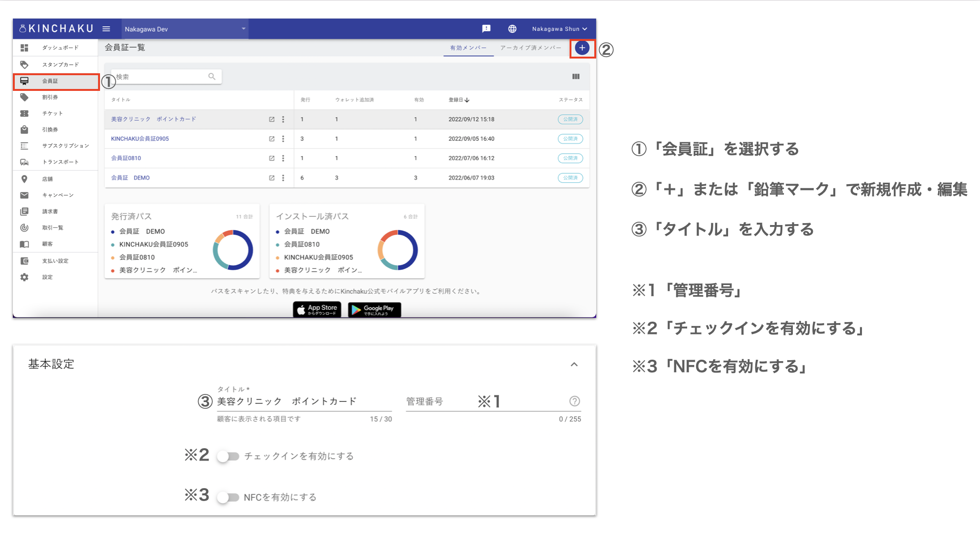Click the App Store download button
This screenshot has width=980, height=551.
point(317,310)
